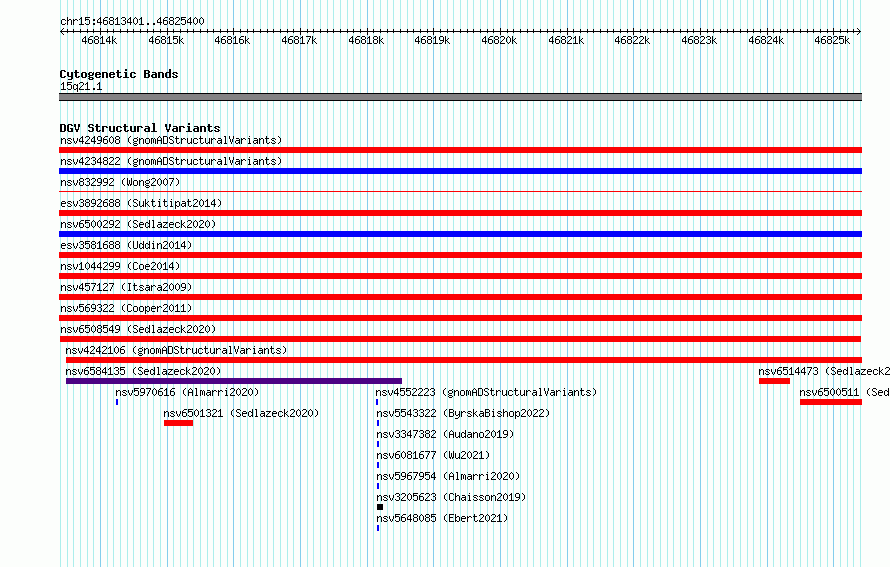The height and width of the screenshot is (567, 890).
Task: Select the red bar under esv3892688
Action: (460, 213)
